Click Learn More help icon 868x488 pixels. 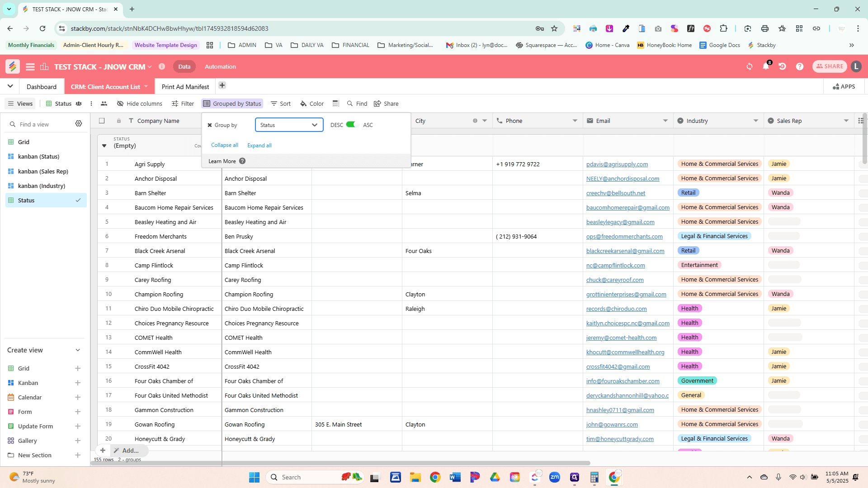(242, 161)
